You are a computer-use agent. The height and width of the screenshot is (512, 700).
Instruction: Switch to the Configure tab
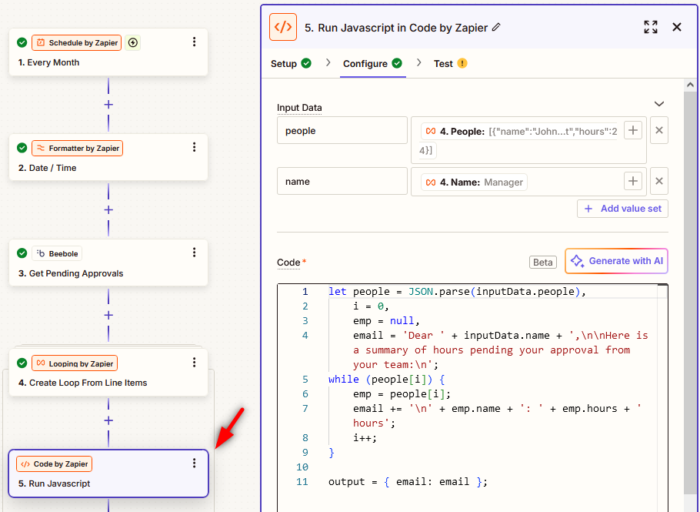pos(372,63)
